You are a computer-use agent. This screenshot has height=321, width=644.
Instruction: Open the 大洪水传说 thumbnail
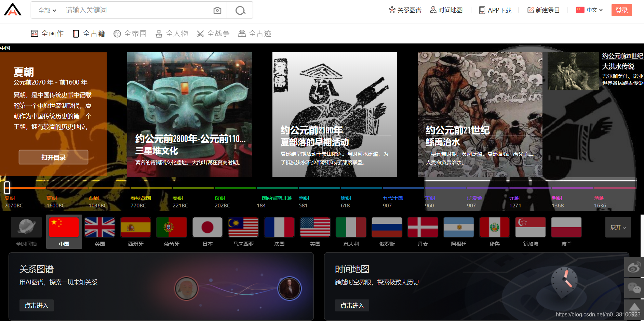(573, 71)
